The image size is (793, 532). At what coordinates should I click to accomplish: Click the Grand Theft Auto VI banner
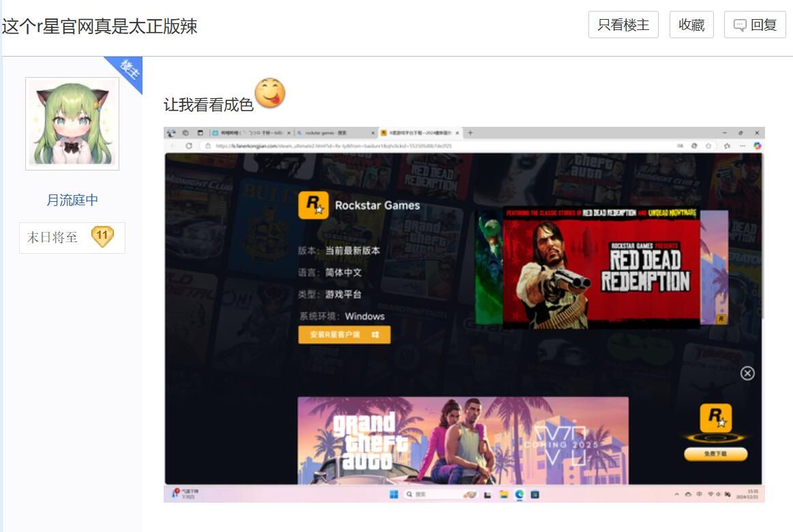(x=463, y=440)
